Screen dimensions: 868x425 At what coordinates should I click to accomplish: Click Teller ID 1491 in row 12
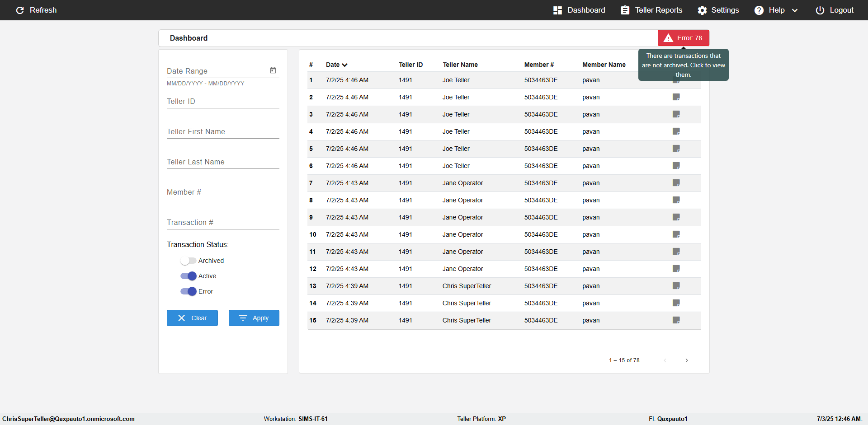[406, 269]
